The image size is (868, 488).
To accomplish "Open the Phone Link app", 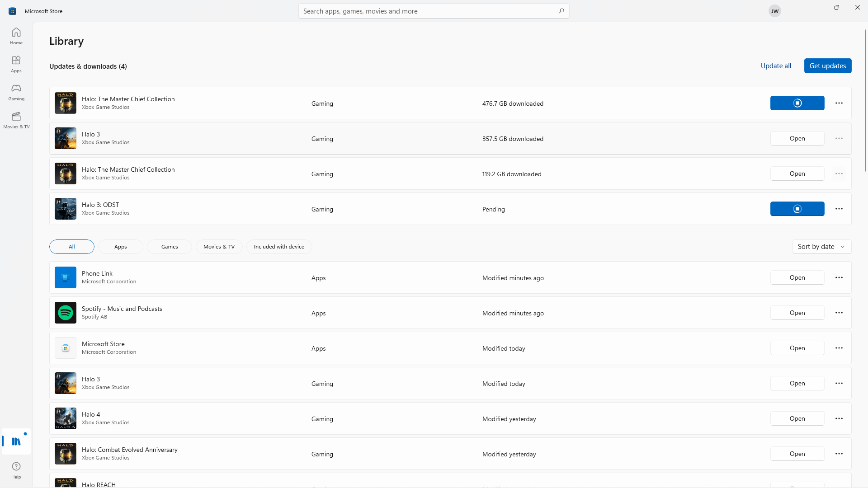I will (797, 277).
